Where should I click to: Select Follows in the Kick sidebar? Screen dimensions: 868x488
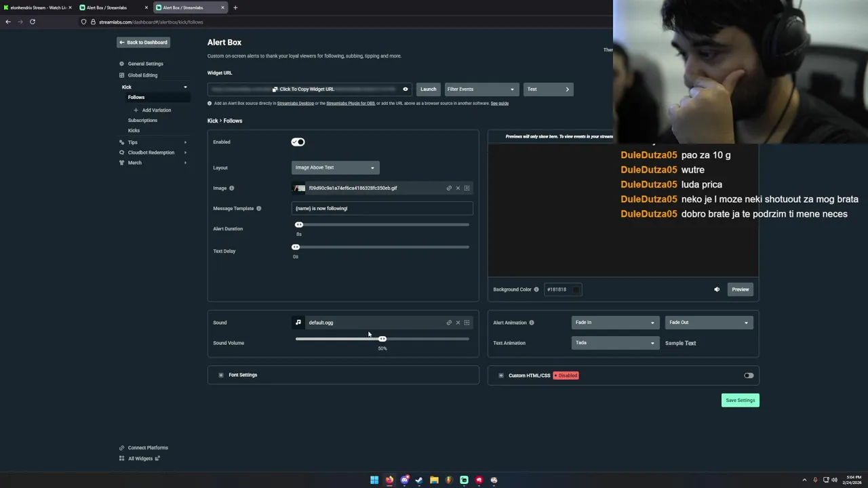pyautogui.click(x=136, y=97)
